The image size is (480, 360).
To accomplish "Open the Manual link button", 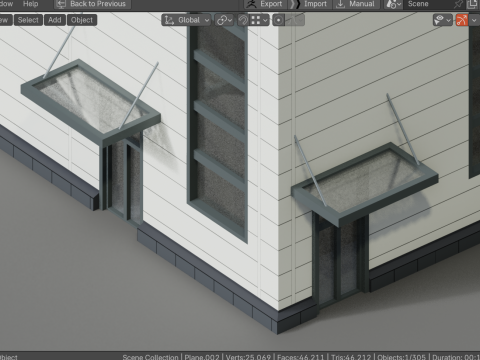I will [x=356, y=4].
